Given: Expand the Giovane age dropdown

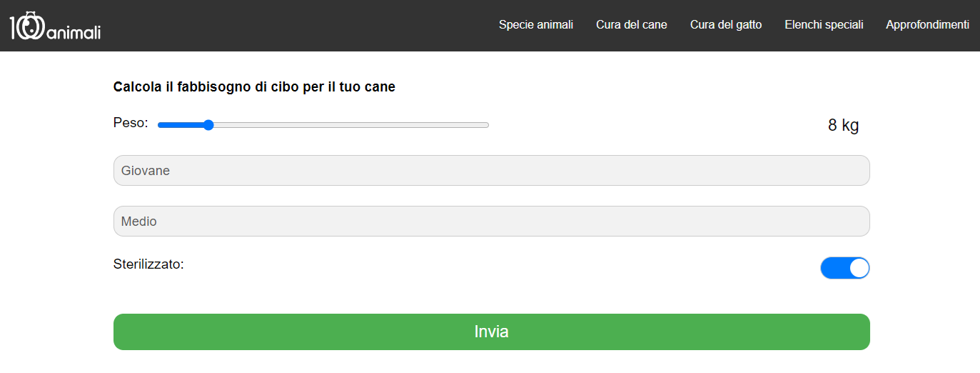Looking at the screenshot, I should pos(491,171).
